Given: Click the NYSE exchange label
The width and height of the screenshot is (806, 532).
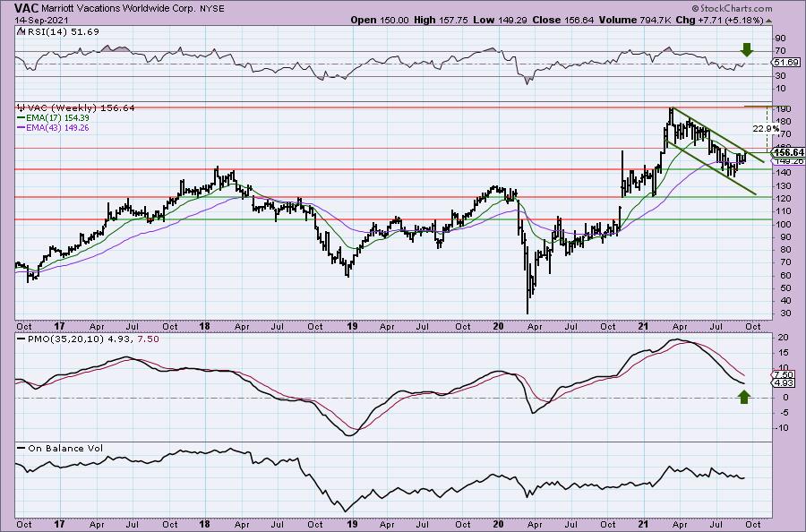Looking at the screenshot, I should pos(212,9).
